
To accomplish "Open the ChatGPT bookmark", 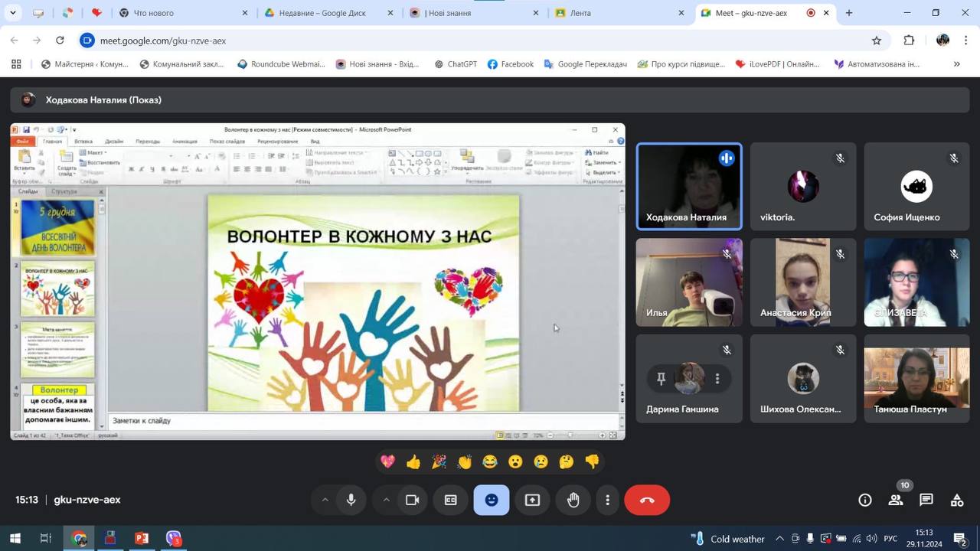I will [455, 64].
